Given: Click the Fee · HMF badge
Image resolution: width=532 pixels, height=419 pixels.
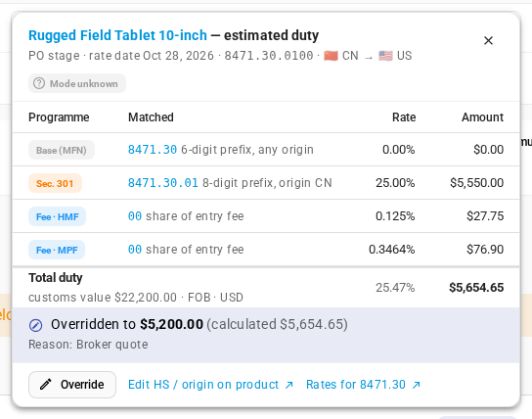Looking at the screenshot, I should [57, 216].
